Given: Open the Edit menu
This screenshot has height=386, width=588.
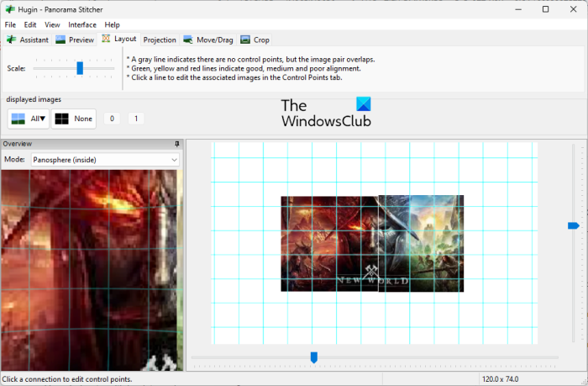Looking at the screenshot, I should pyautogui.click(x=30, y=24).
